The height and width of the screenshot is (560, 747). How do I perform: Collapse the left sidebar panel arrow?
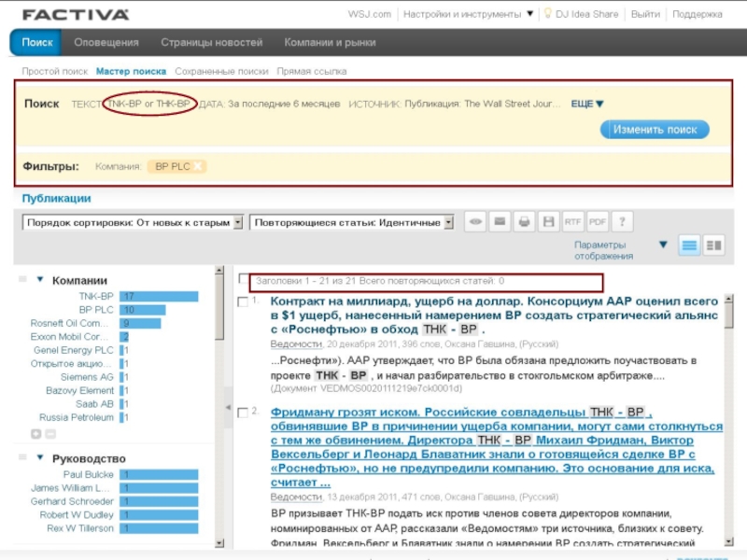pos(228,407)
